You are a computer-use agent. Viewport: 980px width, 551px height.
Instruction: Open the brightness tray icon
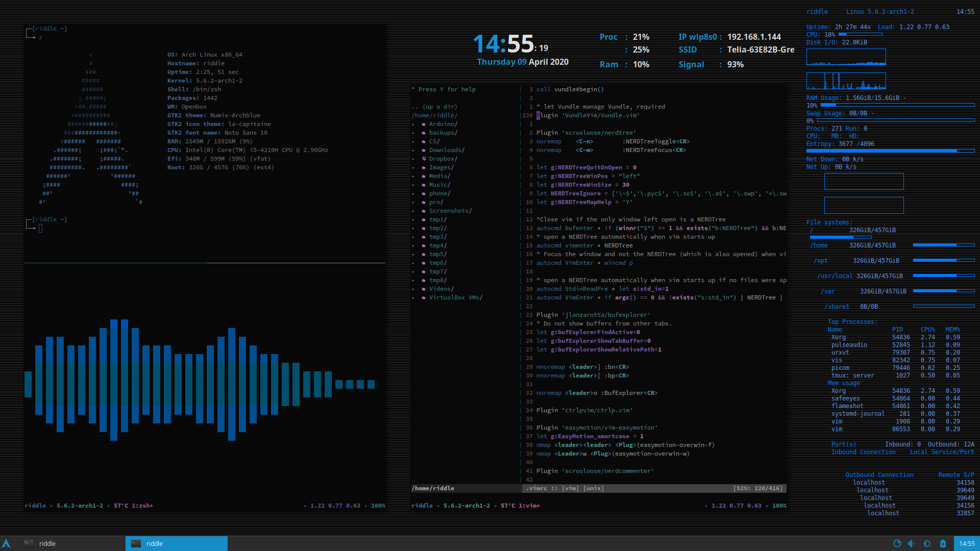pyautogui.click(x=927, y=543)
